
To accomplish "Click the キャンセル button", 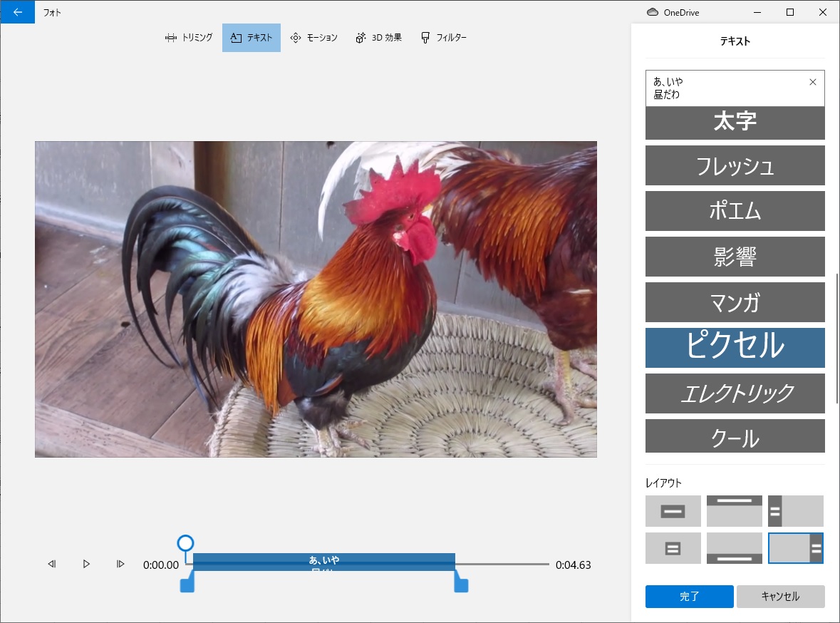I will pyautogui.click(x=781, y=596).
